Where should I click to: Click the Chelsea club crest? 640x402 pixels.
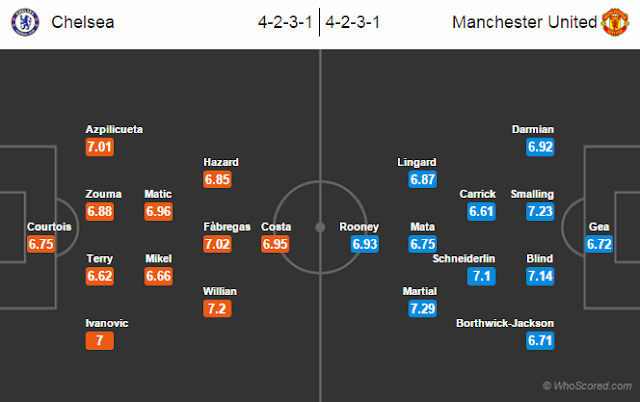[x=25, y=22]
